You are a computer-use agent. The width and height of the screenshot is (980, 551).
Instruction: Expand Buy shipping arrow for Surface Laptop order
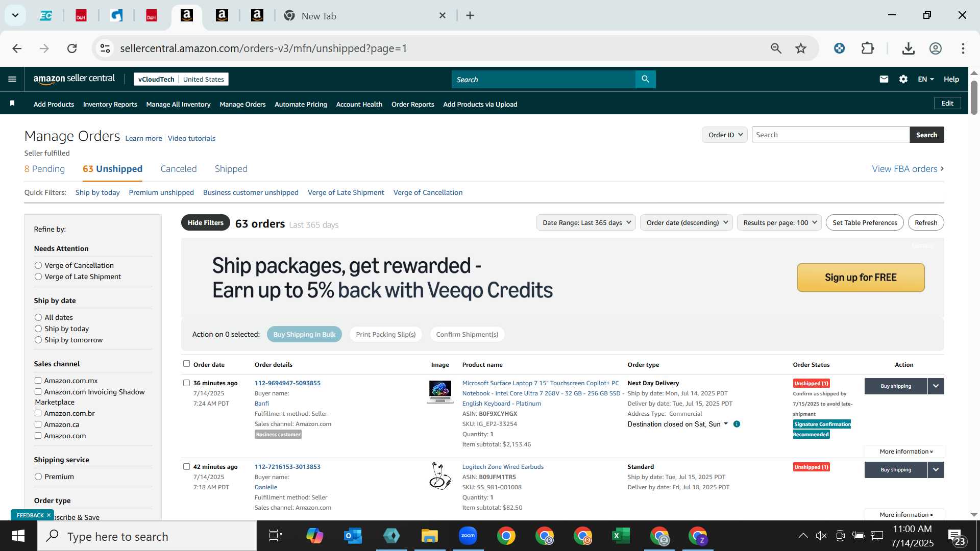click(936, 386)
